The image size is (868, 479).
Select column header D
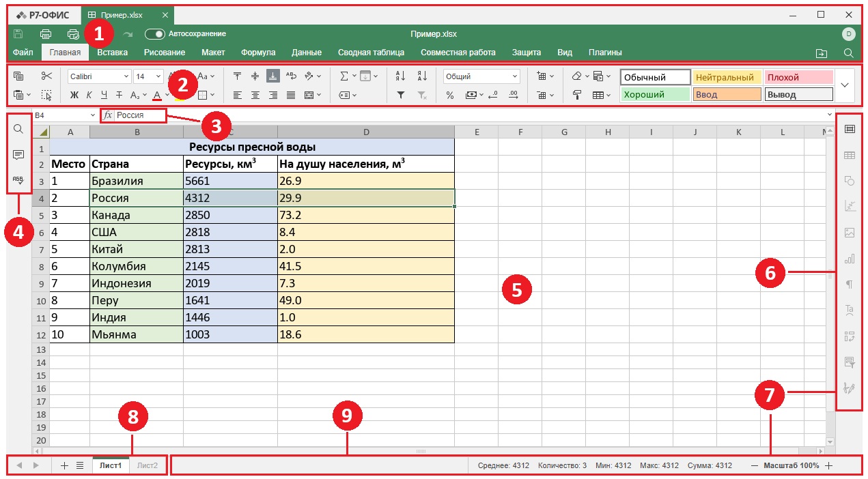pyautogui.click(x=366, y=132)
